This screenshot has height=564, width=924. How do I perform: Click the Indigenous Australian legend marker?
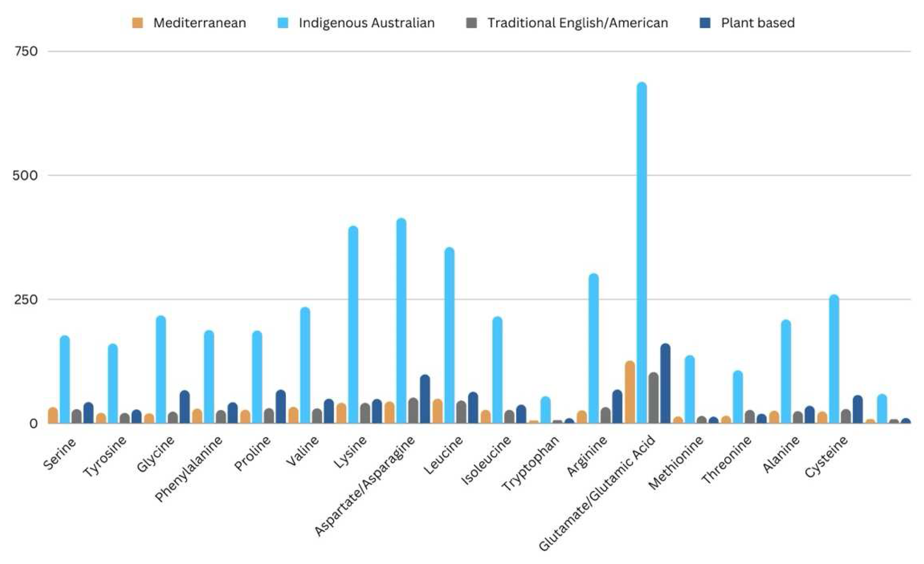tap(283, 23)
